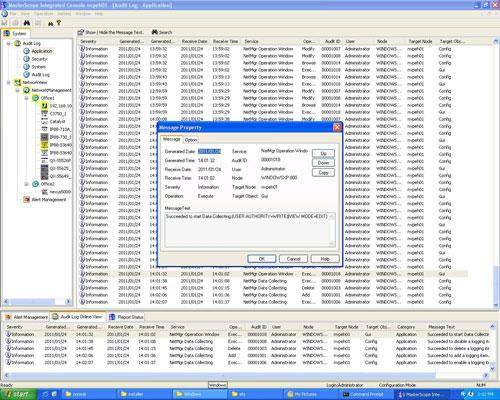
Task: Select the Office1 map icon
Action: click(x=35, y=98)
